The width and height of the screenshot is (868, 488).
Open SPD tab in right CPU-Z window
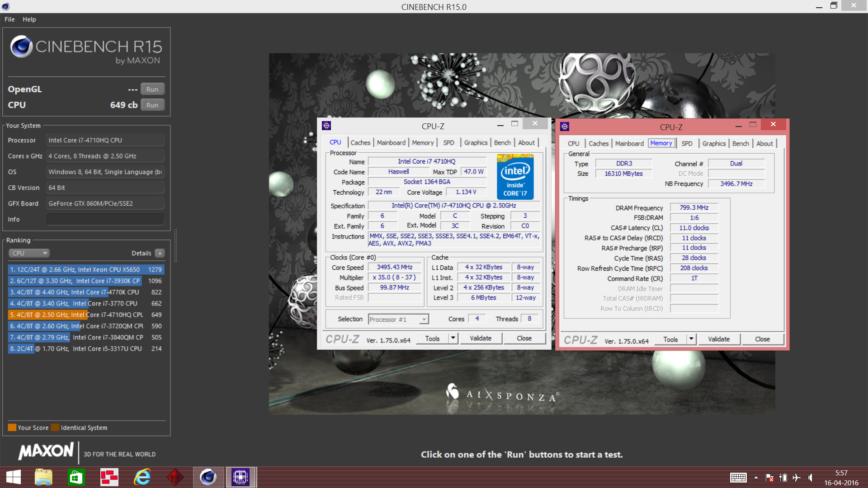pyautogui.click(x=687, y=144)
